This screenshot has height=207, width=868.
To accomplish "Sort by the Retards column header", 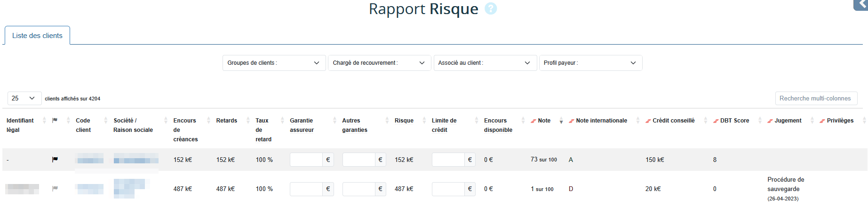I will pos(226,121).
